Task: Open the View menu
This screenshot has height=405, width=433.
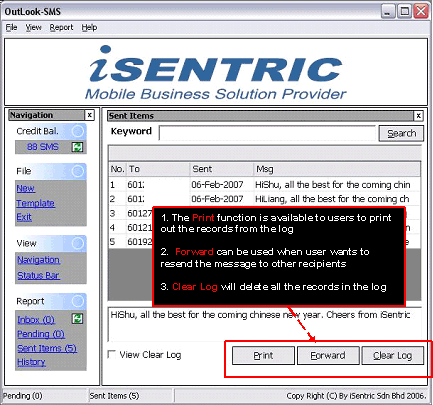Action: coord(34,27)
